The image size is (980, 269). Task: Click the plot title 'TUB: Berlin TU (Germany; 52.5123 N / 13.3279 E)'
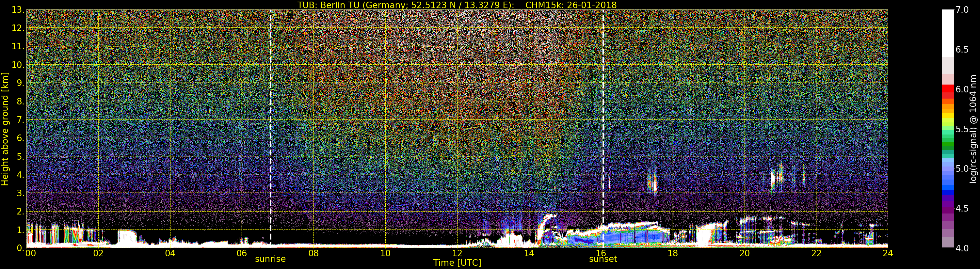406,5
